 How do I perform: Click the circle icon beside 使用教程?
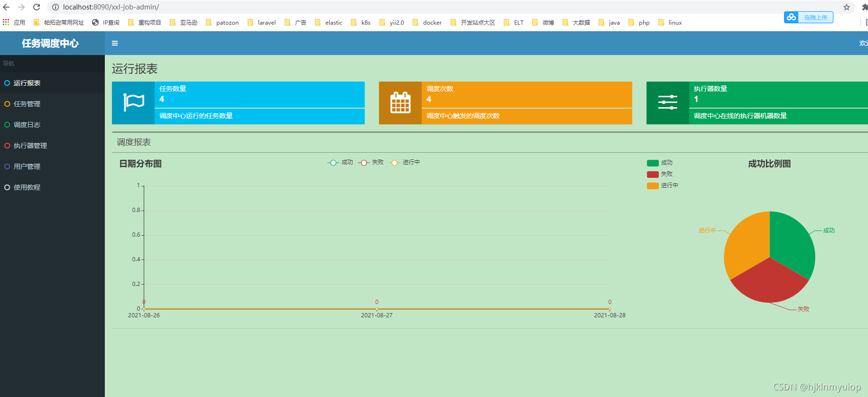click(x=7, y=187)
